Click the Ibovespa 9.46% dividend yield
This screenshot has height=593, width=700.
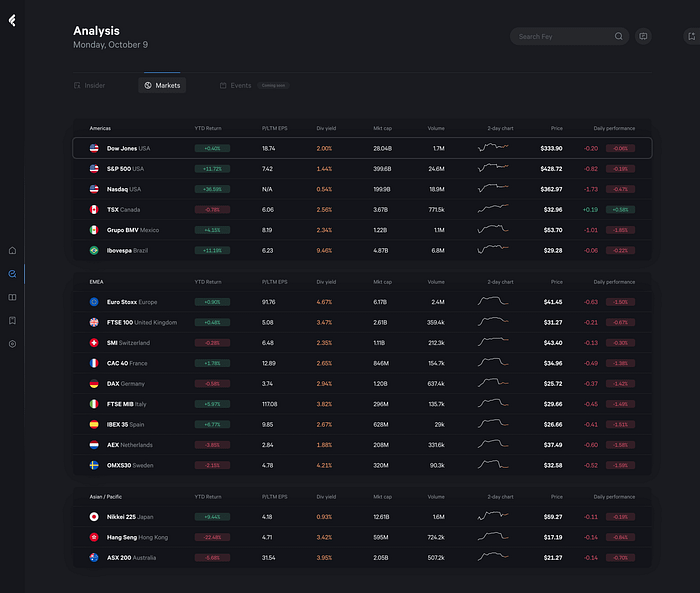324,251
